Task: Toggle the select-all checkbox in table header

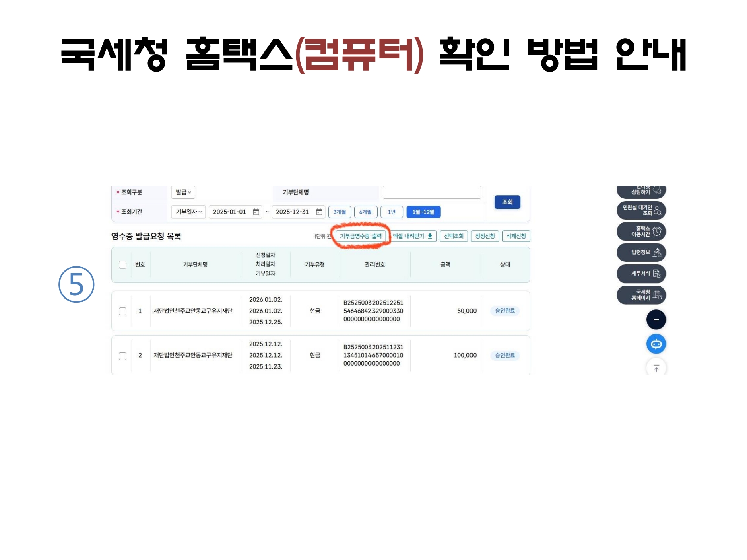Action: coord(123,265)
